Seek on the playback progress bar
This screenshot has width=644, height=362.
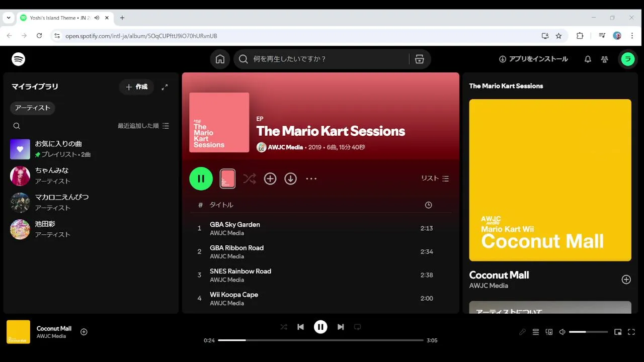320,340
